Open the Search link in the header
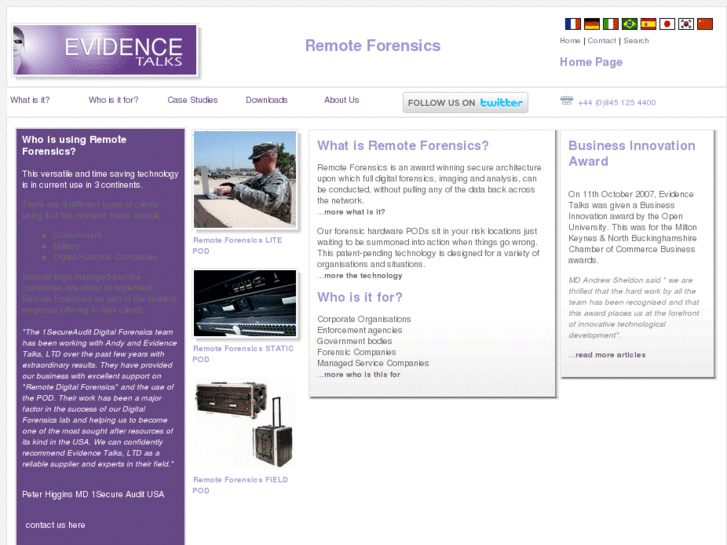The image size is (727, 545). point(636,41)
